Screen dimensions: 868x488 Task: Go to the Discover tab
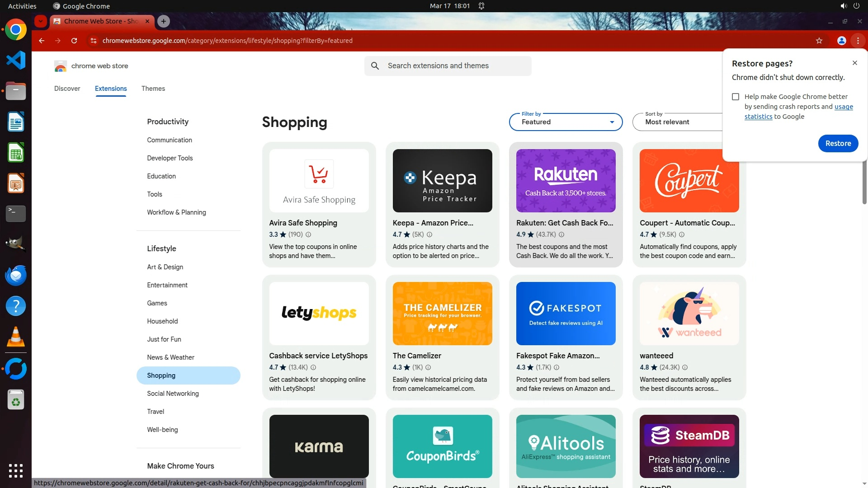coord(67,89)
